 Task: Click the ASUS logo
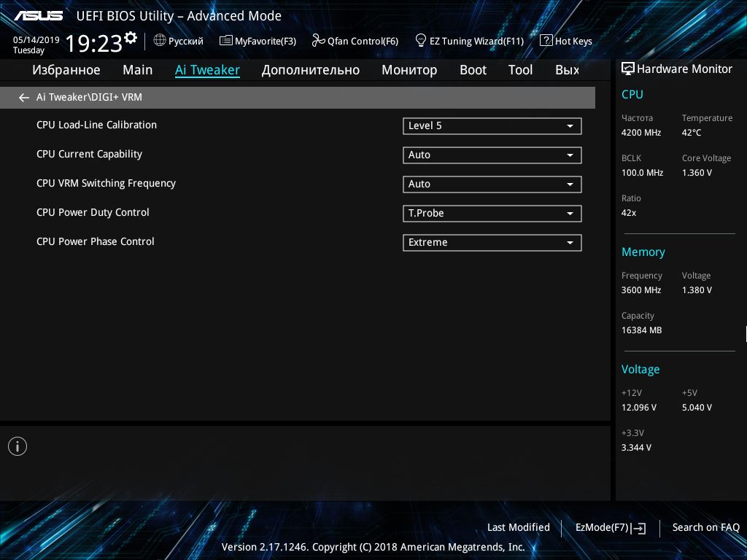pyautogui.click(x=38, y=16)
